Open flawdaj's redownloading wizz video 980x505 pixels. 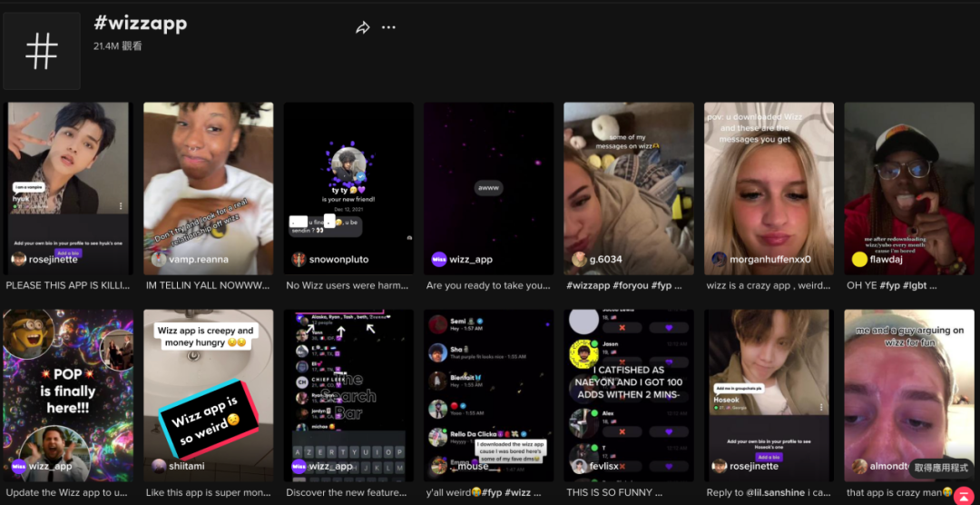coord(908,188)
